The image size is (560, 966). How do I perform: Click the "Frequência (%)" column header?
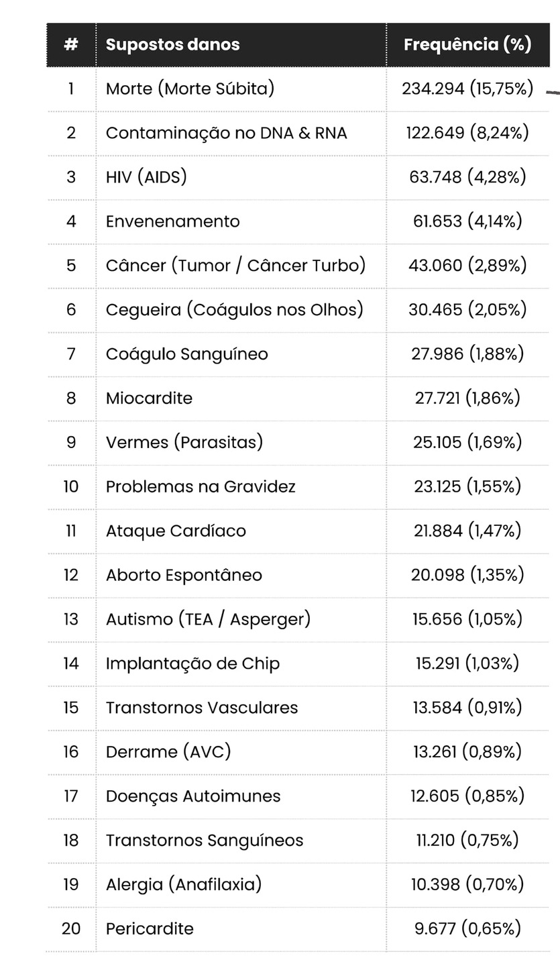(x=467, y=45)
